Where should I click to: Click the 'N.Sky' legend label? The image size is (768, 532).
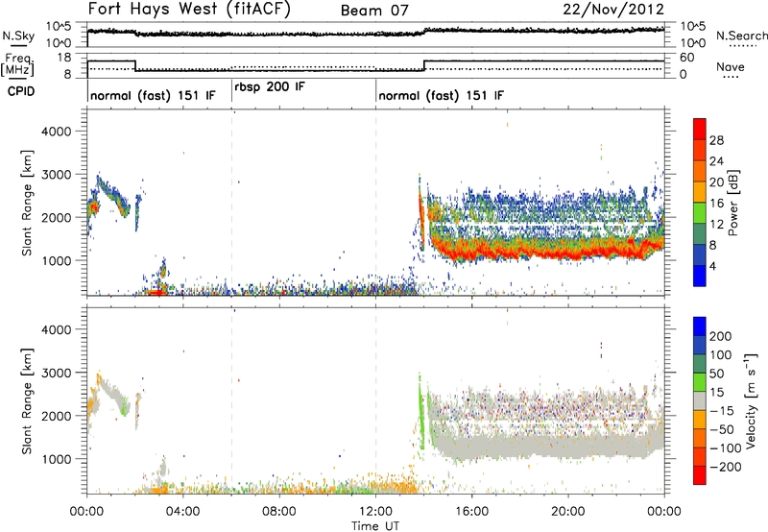pyautogui.click(x=18, y=36)
